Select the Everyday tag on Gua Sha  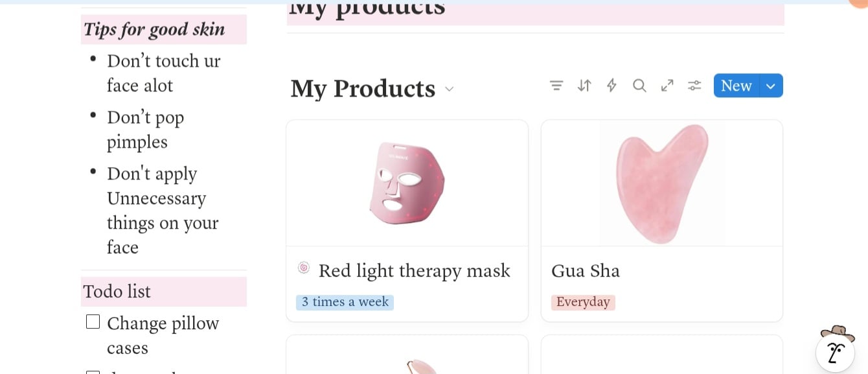pos(583,302)
